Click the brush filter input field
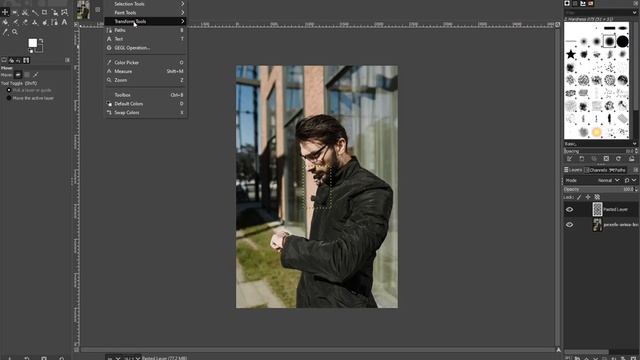Viewport: 640px width, 360px height. coord(597,13)
